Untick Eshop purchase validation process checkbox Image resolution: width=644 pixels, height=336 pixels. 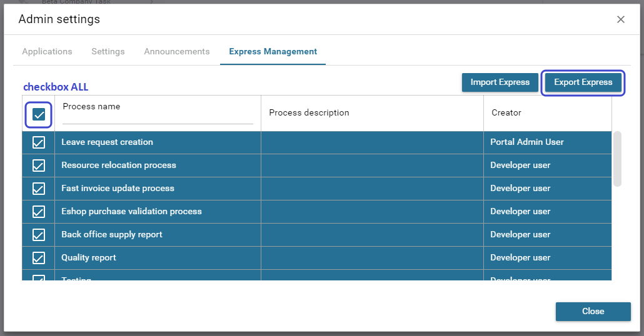point(39,212)
